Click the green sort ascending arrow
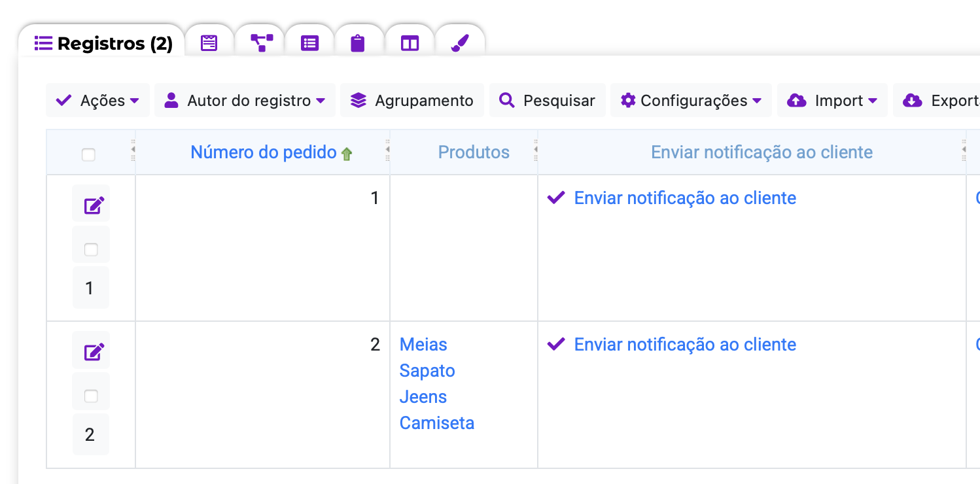 pos(347,154)
